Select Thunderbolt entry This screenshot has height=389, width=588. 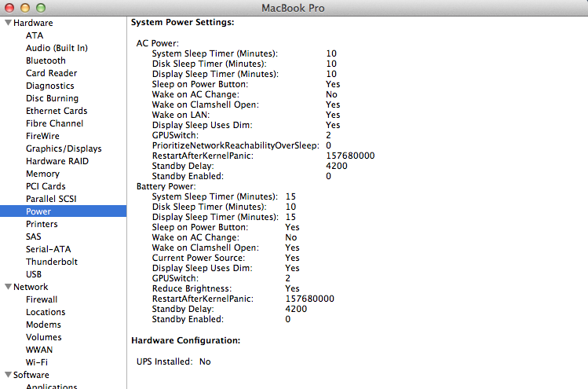52,262
